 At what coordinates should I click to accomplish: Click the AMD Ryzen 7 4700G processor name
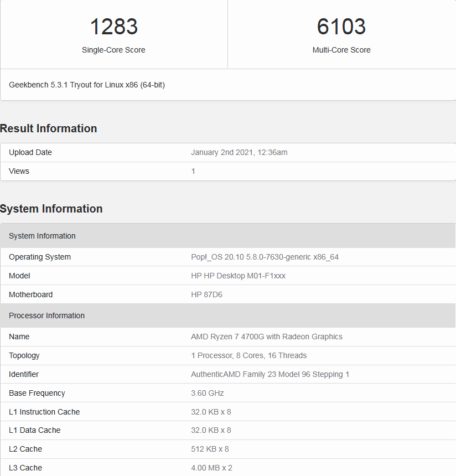point(266,337)
